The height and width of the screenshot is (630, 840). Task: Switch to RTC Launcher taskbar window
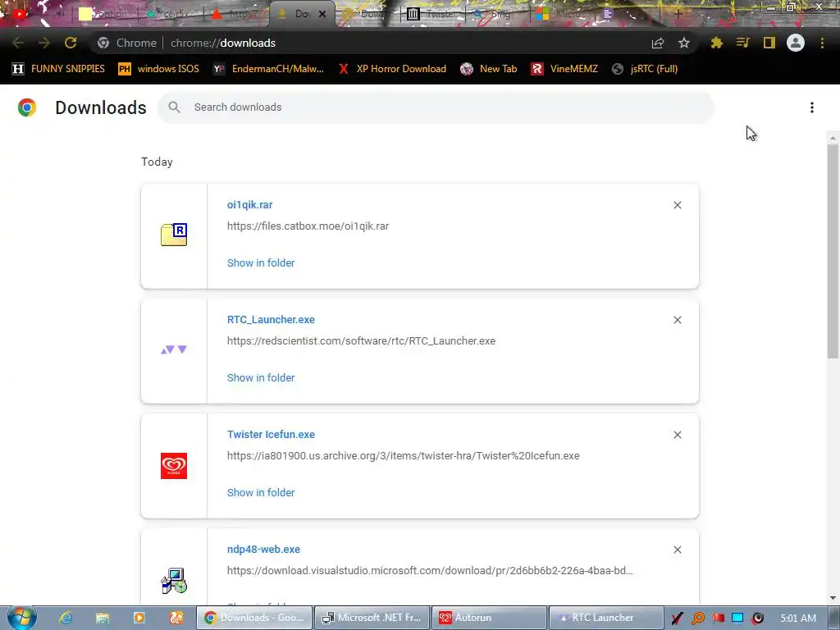(606, 618)
